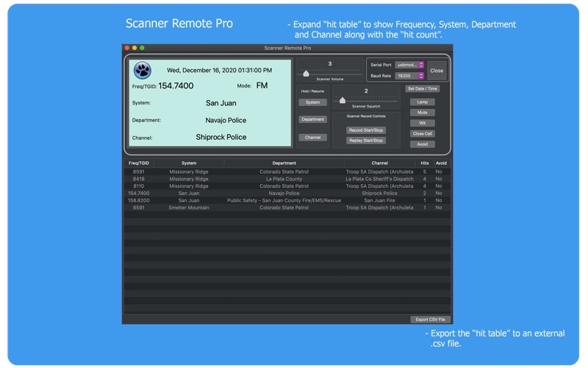Click the Avoid button
588x368 pixels.
[422, 144]
